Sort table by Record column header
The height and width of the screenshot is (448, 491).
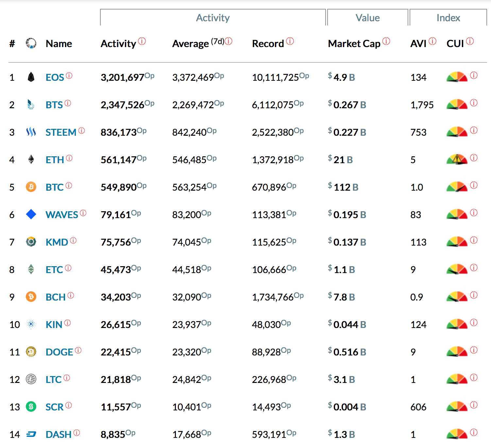268,44
